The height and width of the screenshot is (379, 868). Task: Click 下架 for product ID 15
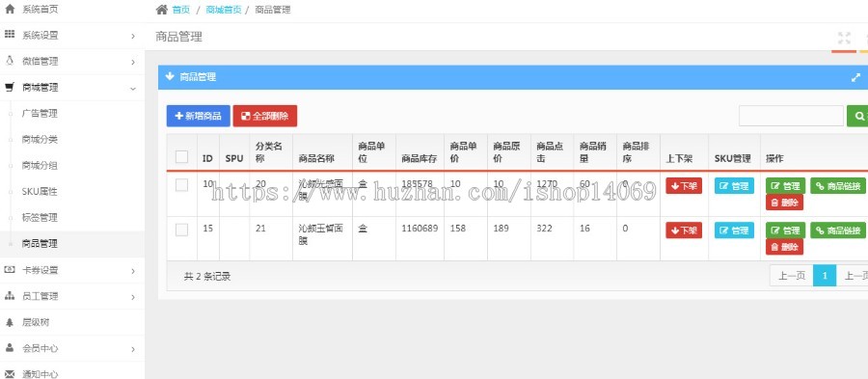point(684,230)
